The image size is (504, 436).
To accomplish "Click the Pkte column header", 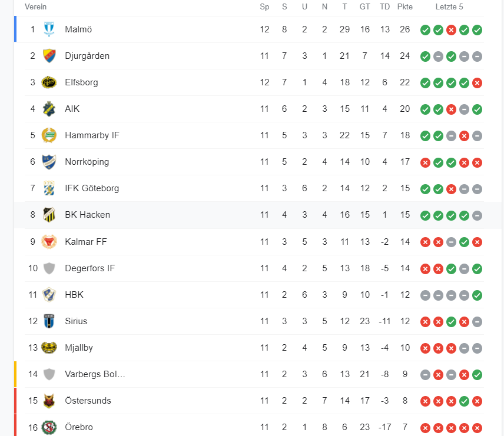I will (x=404, y=6).
